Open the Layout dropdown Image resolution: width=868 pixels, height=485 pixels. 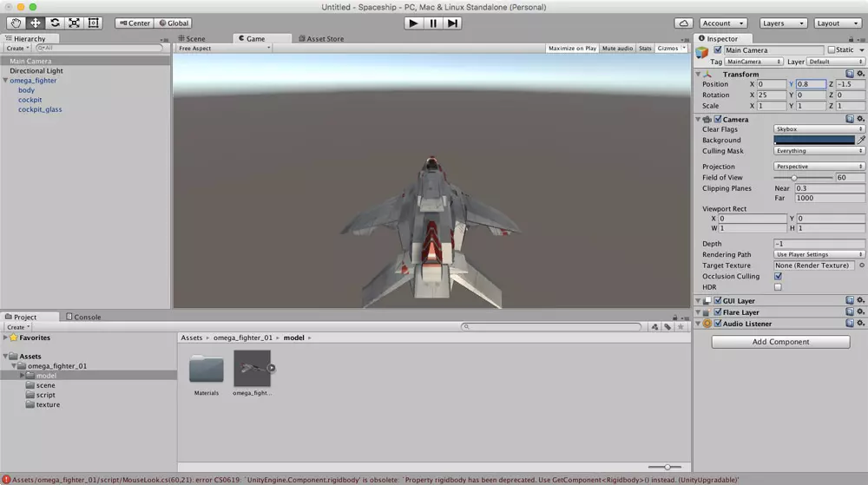pos(838,23)
